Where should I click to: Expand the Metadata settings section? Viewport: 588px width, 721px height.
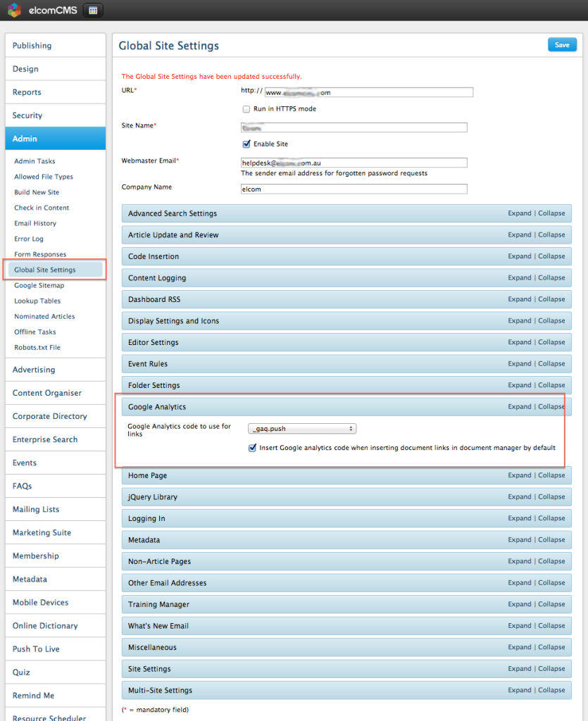519,539
